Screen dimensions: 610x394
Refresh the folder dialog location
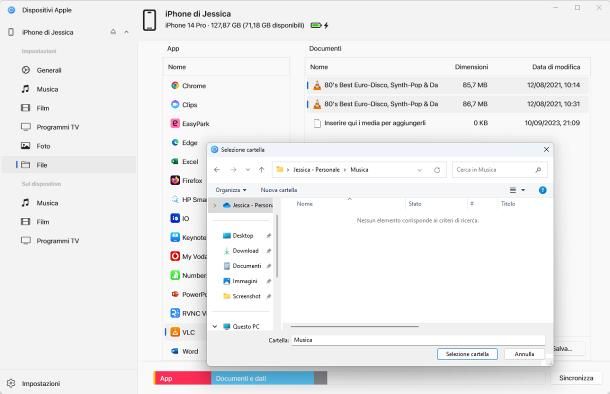[437, 170]
